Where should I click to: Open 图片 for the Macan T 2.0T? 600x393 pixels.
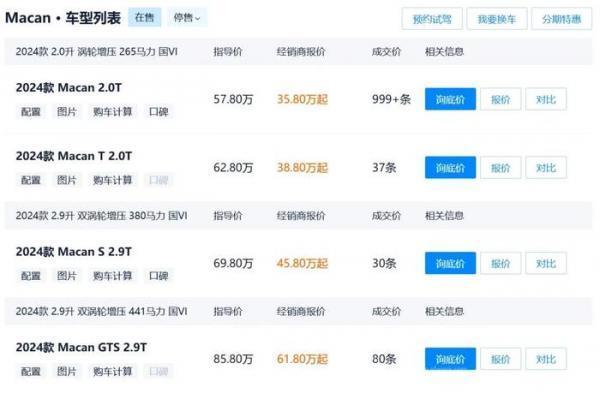[67, 180]
